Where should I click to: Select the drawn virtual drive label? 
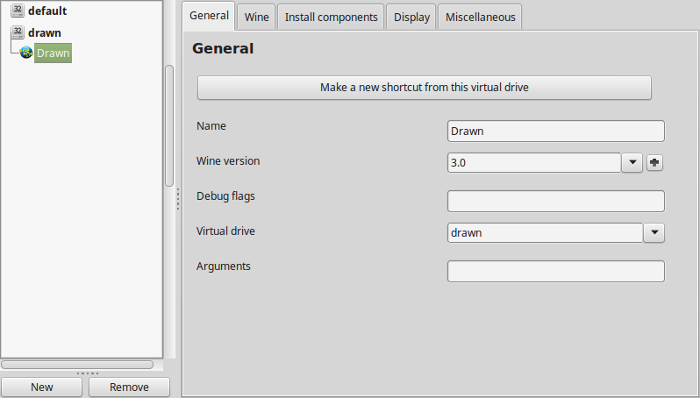tap(45, 33)
